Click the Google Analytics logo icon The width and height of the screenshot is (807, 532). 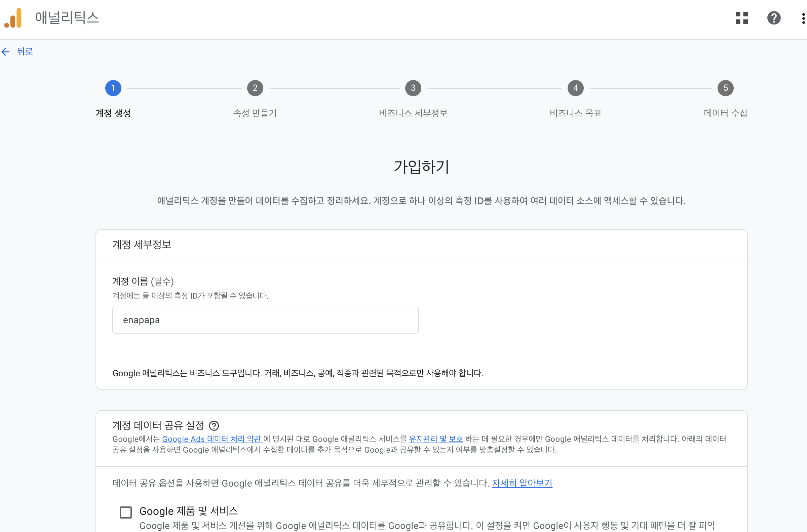(13, 17)
